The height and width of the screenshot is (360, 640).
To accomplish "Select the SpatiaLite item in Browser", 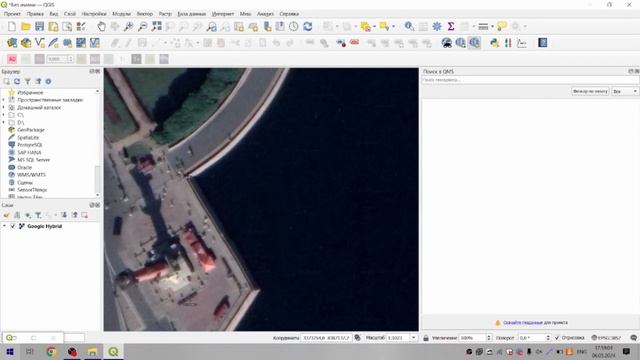I will pos(28,138).
